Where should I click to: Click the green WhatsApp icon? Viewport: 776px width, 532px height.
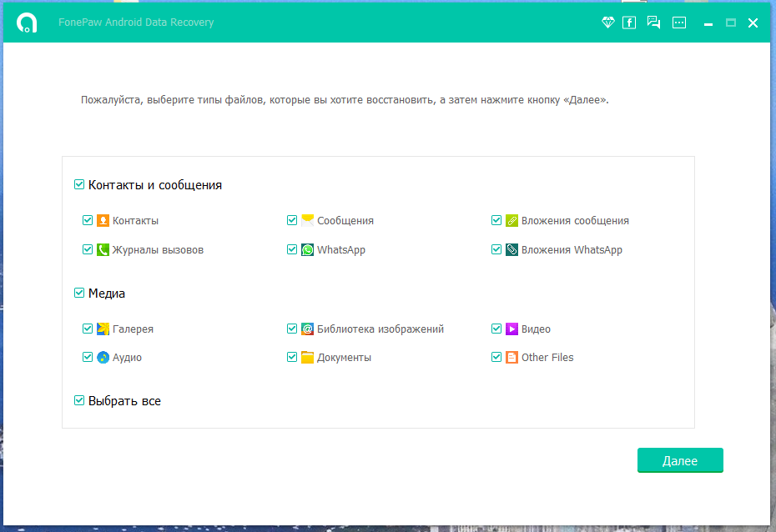point(307,249)
